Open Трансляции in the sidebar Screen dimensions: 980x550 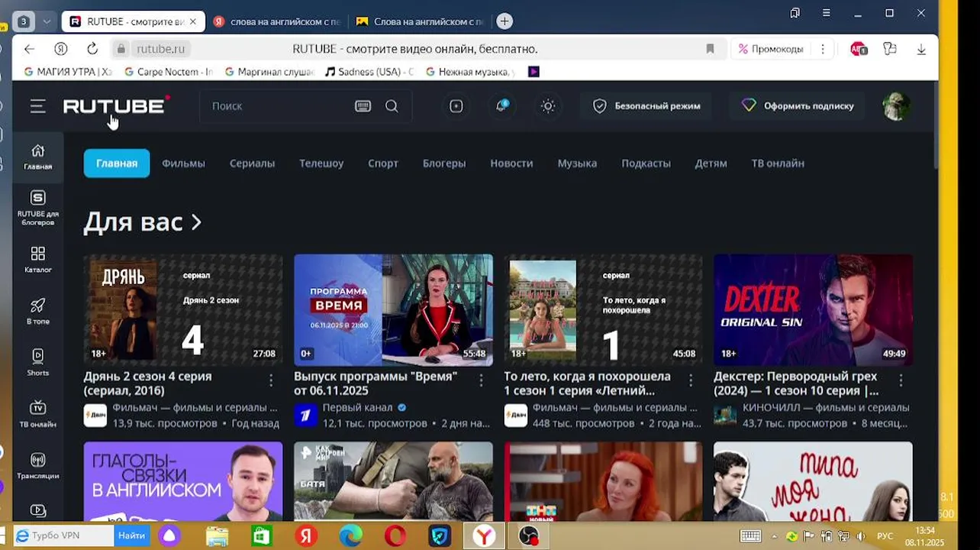(x=37, y=465)
